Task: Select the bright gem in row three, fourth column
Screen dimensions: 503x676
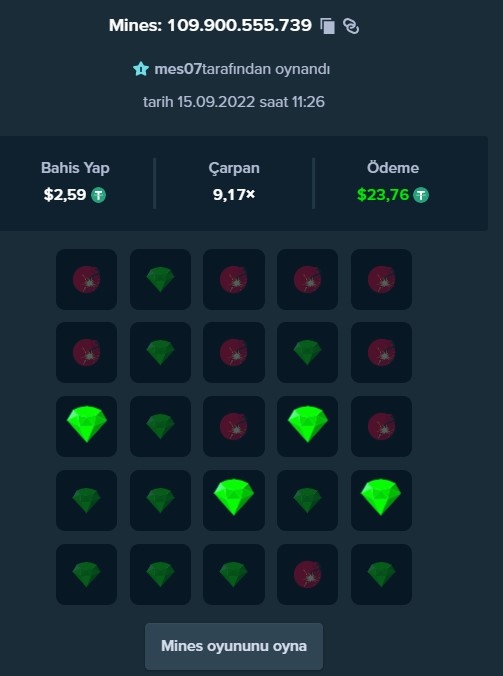Action: 307,426
